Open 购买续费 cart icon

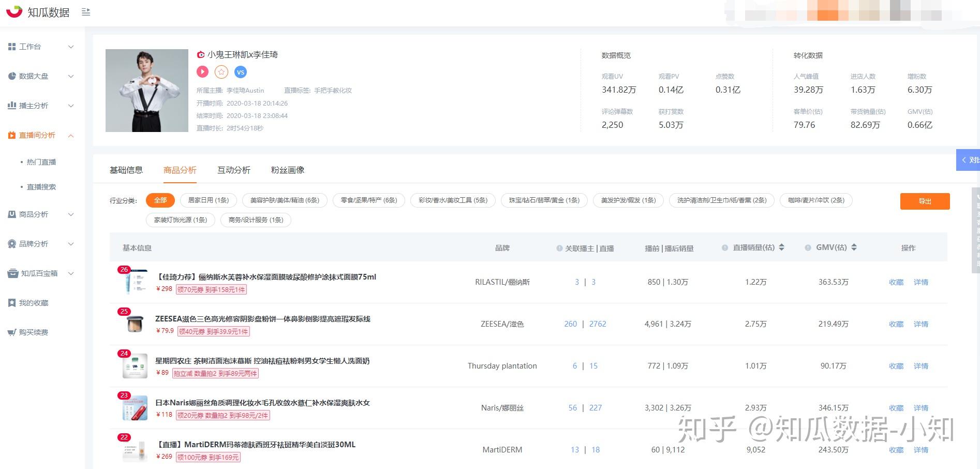pyautogui.click(x=12, y=332)
